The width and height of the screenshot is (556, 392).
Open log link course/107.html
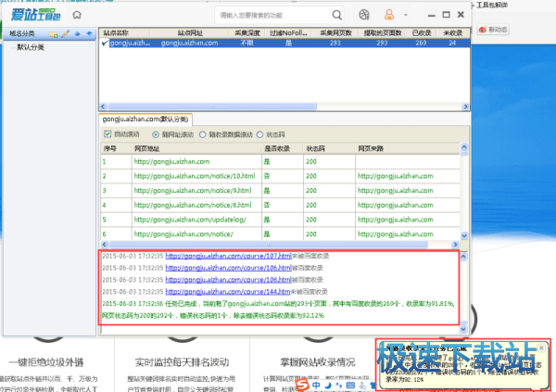[228, 256]
